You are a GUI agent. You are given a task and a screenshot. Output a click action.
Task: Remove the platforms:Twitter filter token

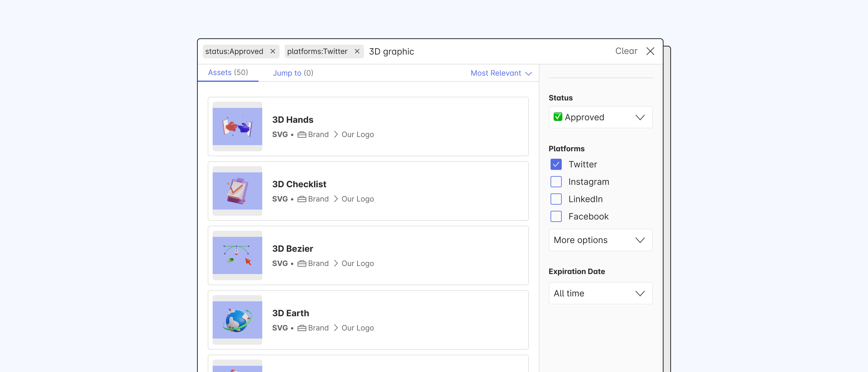[357, 51]
